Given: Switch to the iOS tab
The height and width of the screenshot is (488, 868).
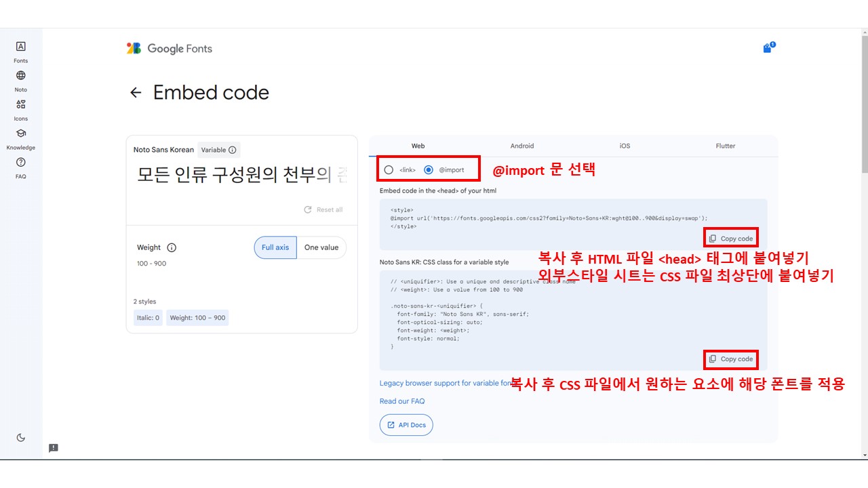Looking at the screenshot, I should tap(625, 146).
